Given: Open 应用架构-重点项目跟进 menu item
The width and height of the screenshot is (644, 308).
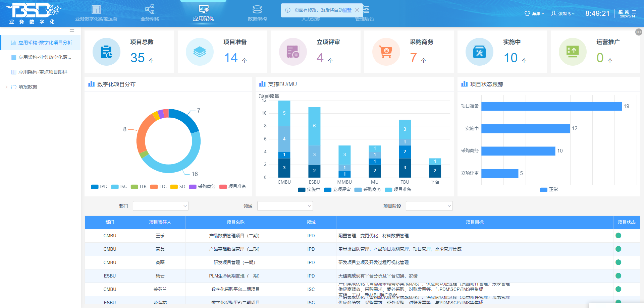Looking at the screenshot, I should tap(41, 72).
